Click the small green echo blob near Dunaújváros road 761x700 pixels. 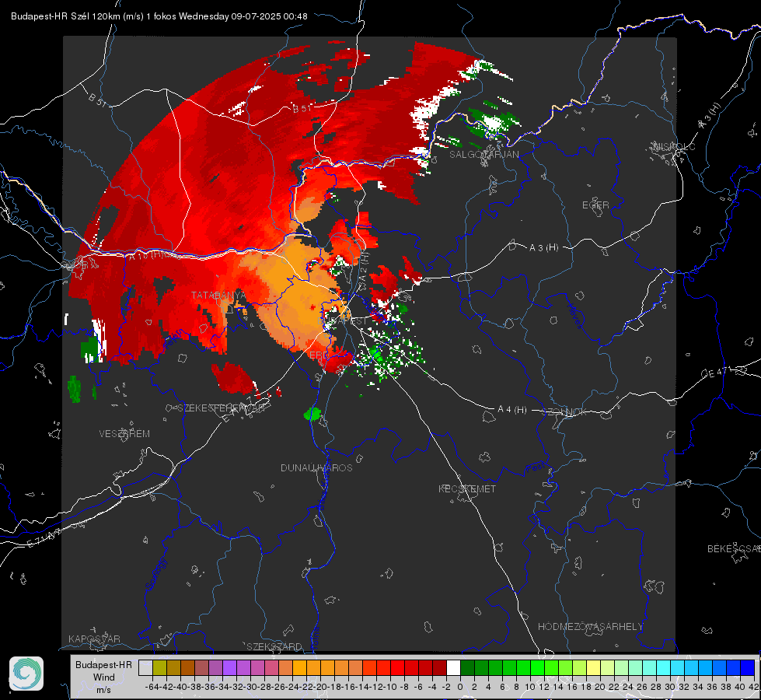(312, 414)
